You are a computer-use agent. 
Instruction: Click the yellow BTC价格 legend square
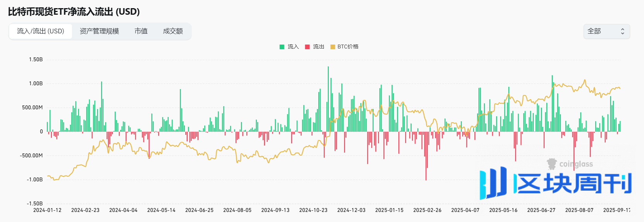coord(333,47)
